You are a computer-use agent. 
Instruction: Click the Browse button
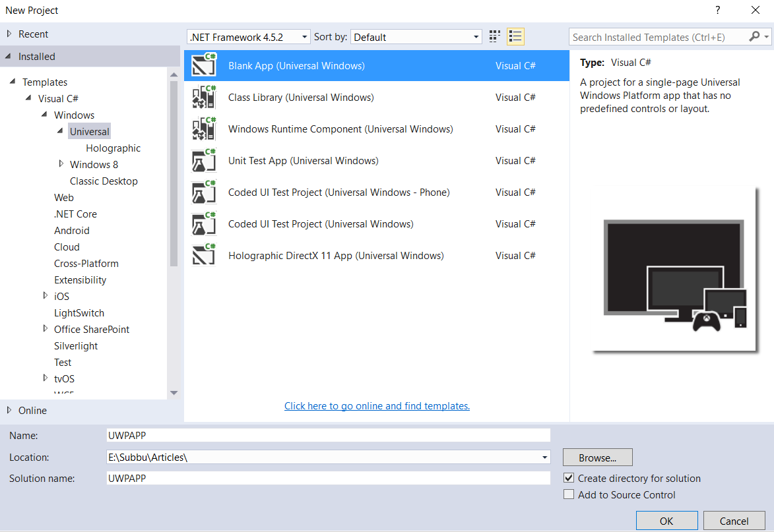[x=597, y=458]
